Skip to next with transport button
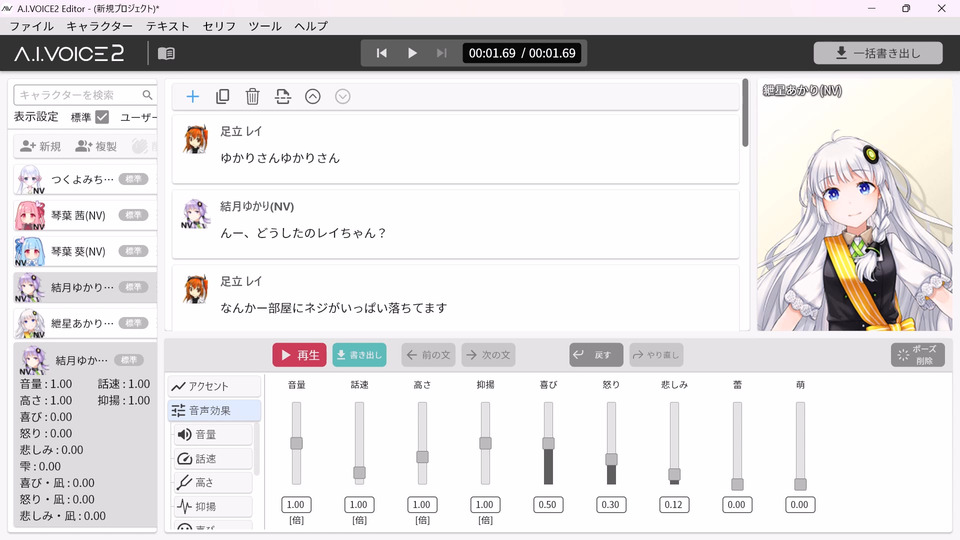The height and width of the screenshot is (540, 960). point(441,53)
